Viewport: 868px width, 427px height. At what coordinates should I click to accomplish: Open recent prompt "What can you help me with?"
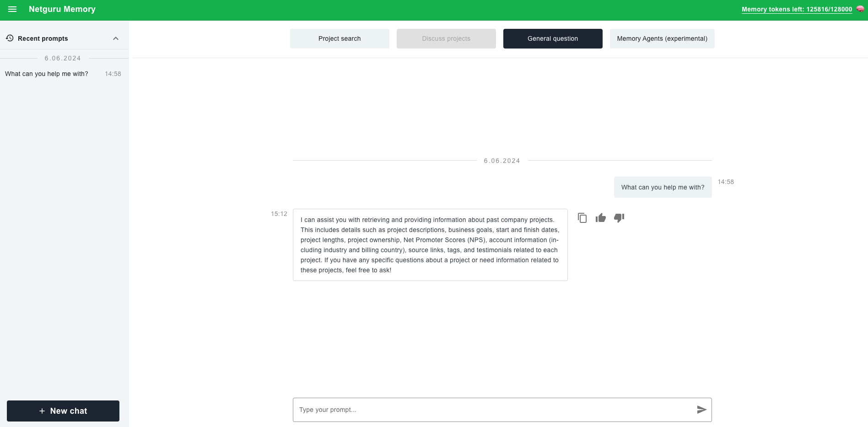coord(47,74)
